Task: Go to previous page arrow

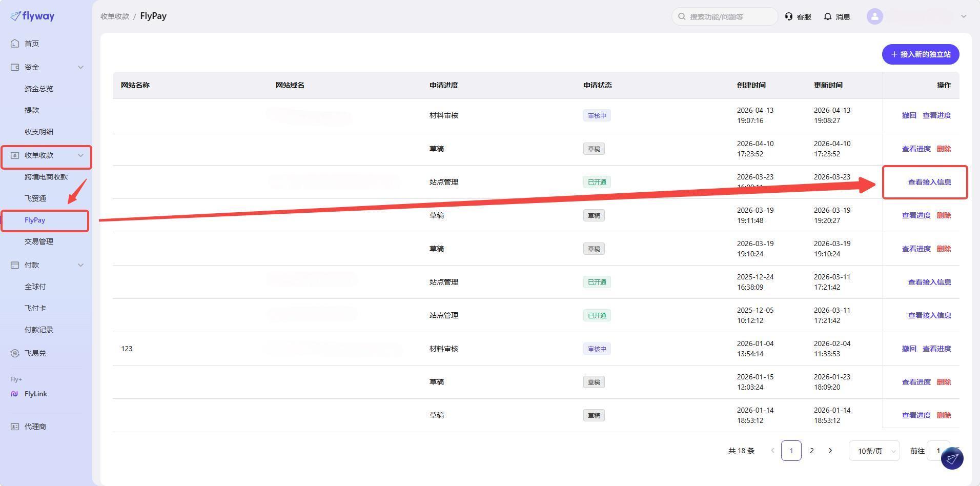Action: [773, 451]
